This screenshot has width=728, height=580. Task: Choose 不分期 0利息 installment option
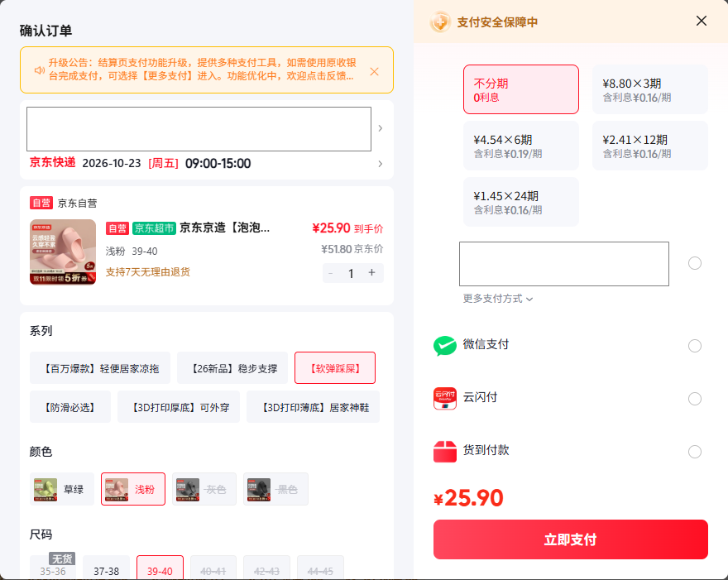click(521, 89)
